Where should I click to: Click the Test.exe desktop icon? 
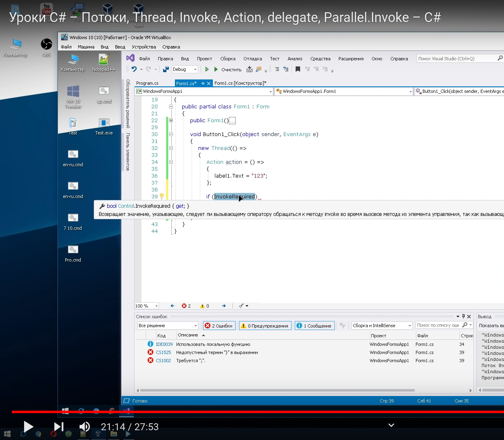tap(104, 126)
